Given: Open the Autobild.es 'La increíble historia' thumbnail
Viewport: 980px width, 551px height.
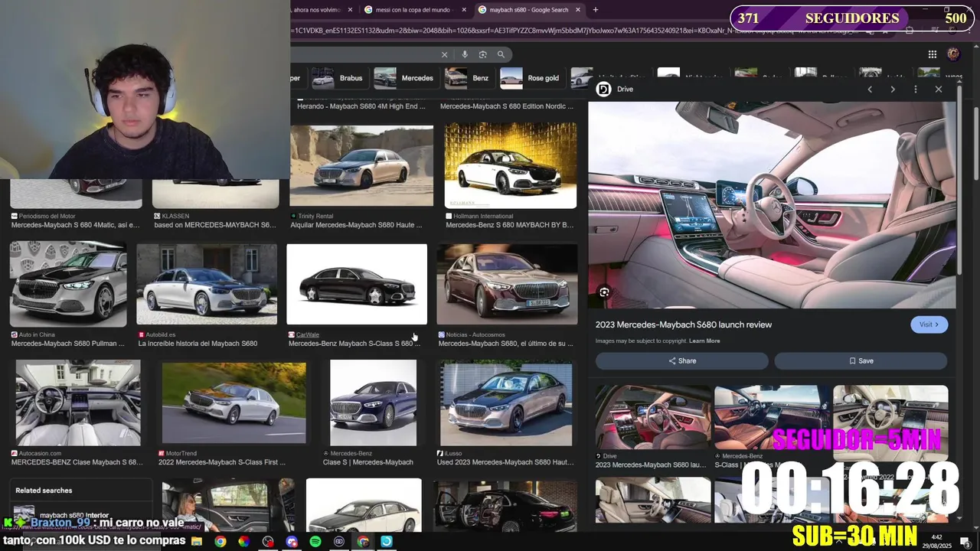Looking at the screenshot, I should (x=207, y=285).
